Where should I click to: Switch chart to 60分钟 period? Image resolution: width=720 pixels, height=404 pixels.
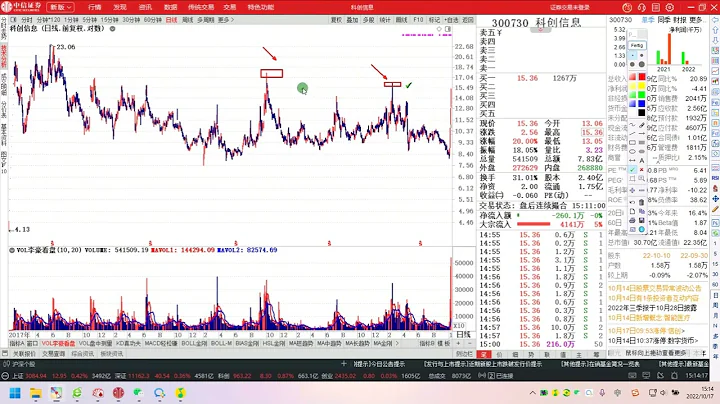click(x=152, y=20)
